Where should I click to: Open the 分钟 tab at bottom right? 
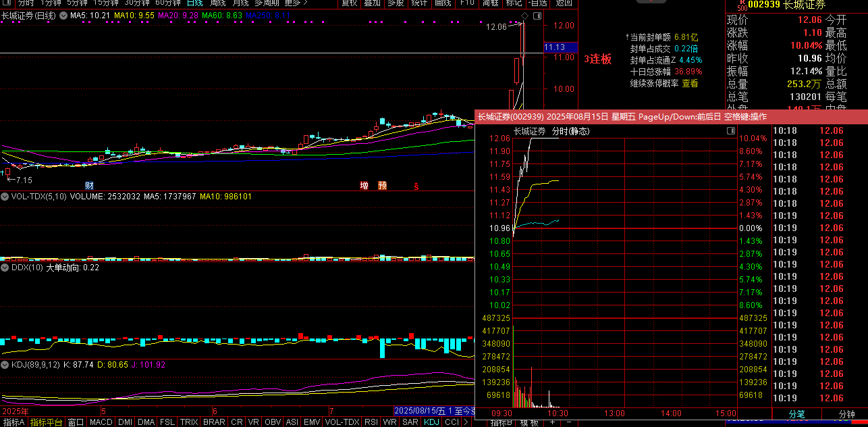846,414
